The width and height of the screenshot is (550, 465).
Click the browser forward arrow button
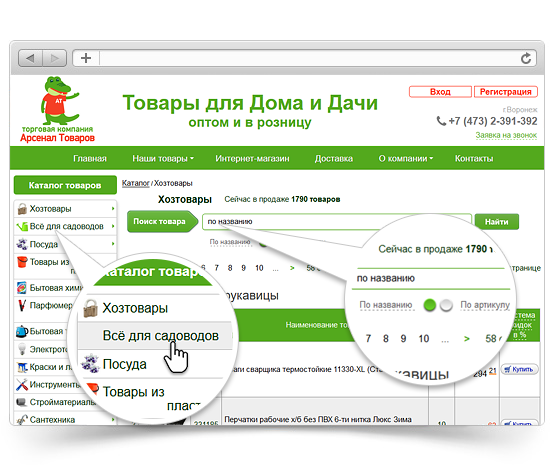coord(54,58)
